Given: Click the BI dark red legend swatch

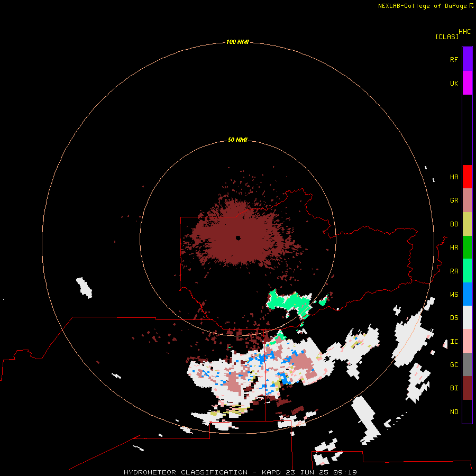Looking at the screenshot, I should point(467,388).
